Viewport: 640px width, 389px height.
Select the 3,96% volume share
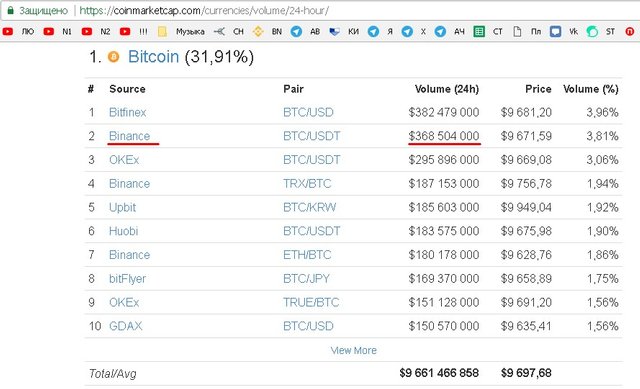(602, 112)
